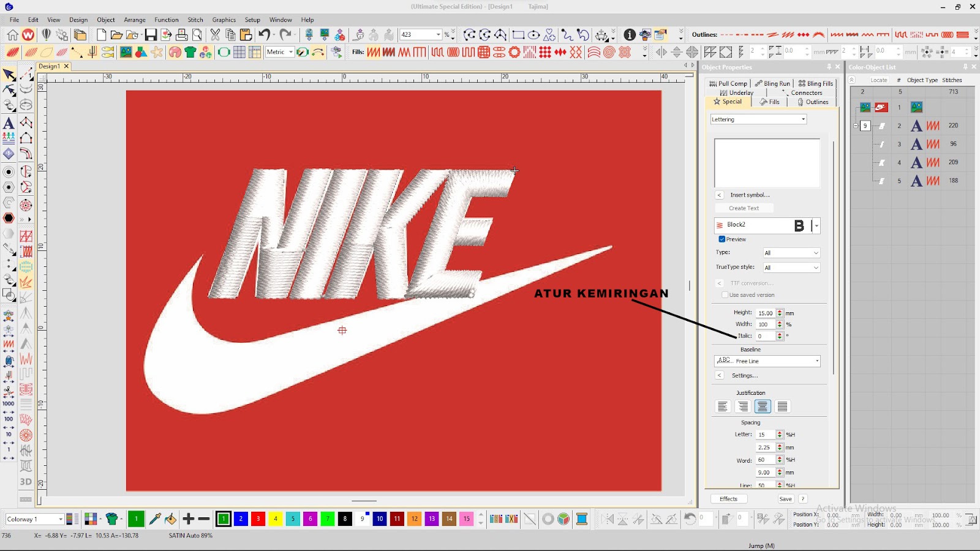Increase Width percentage with stepper
Image resolution: width=980 pixels, height=551 pixels.
(x=780, y=323)
